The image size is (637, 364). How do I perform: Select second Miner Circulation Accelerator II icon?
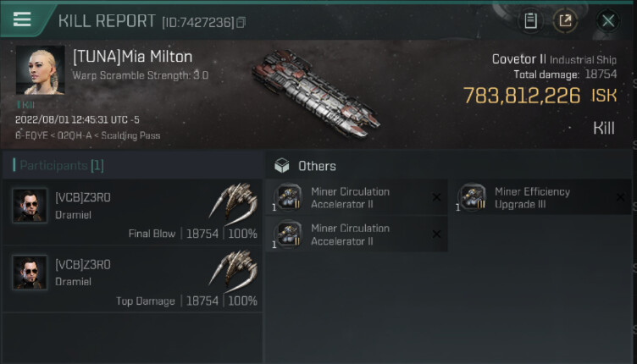tap(290, 234)
